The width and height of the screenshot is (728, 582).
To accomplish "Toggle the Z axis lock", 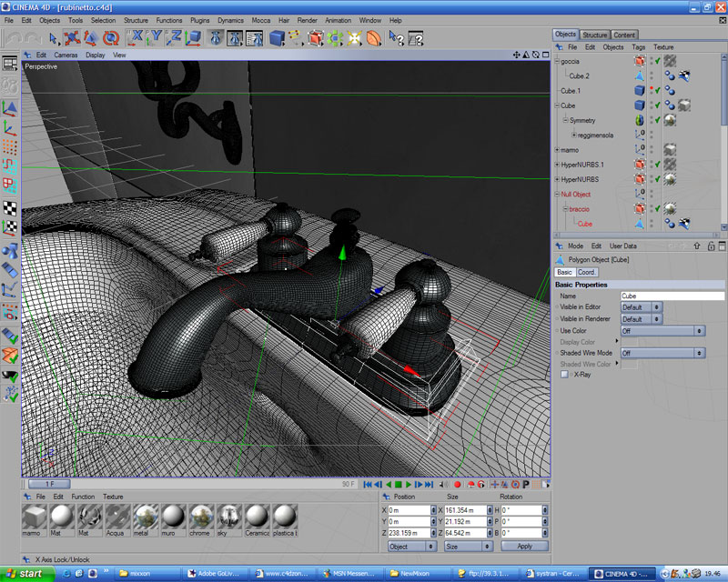I will coord(174,38).
